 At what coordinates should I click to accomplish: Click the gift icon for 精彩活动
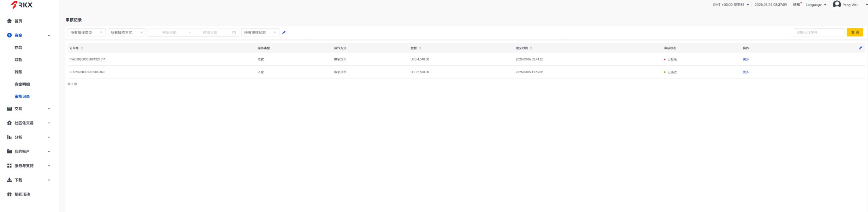tap(10, 194)
